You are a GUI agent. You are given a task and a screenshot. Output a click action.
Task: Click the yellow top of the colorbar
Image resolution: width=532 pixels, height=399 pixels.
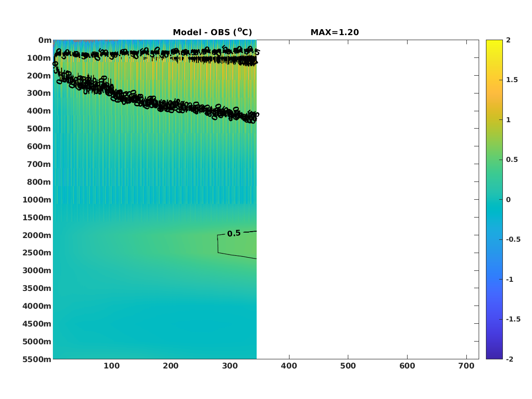(494, 42)
